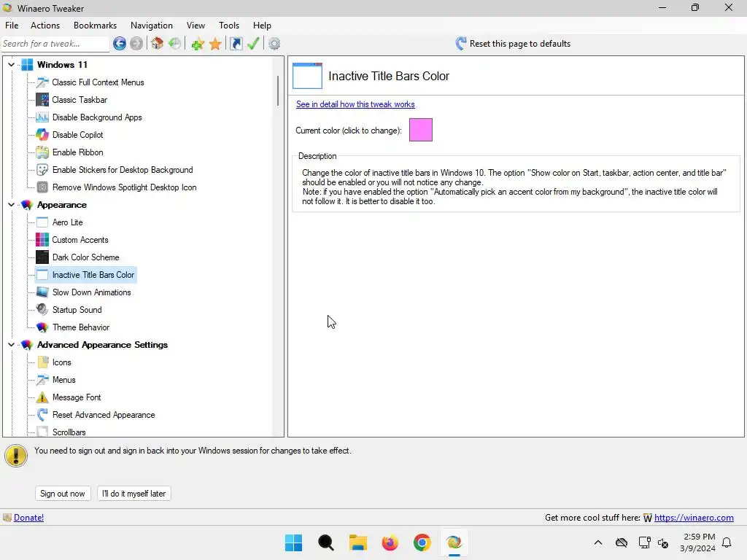Screen dimensions: 747x560
Task: Open settings with the gear toolbar icon
Action: point(274,44)
